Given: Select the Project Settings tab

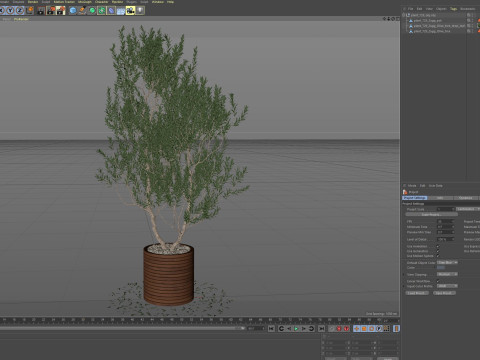Looking at the screenshot, I should click(x=415, y=198).
